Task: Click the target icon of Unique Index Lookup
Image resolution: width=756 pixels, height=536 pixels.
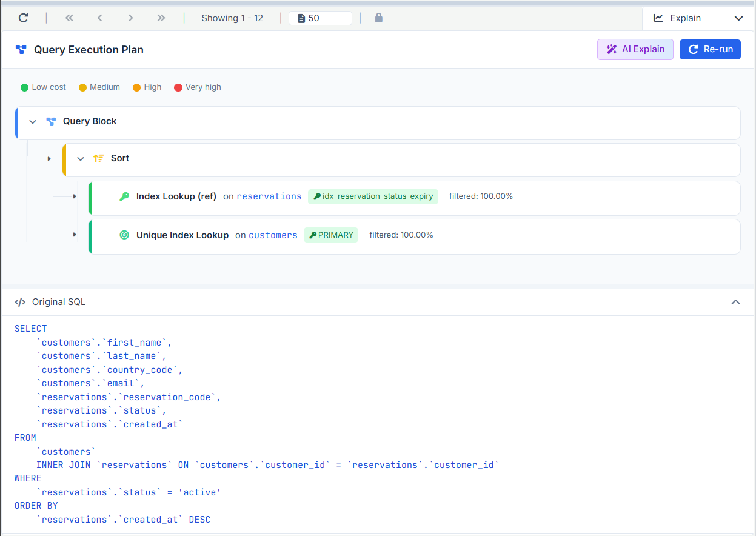Action: 124,235
